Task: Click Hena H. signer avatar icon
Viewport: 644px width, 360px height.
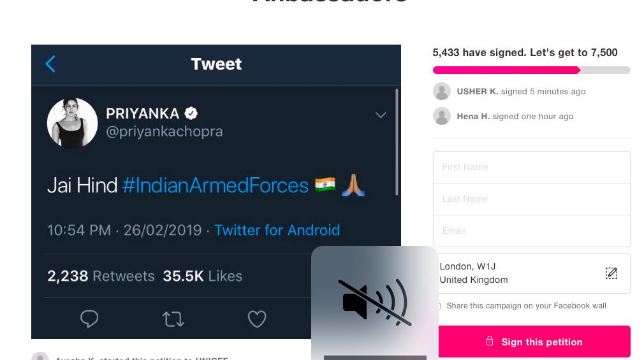Action: pos(442,116)
